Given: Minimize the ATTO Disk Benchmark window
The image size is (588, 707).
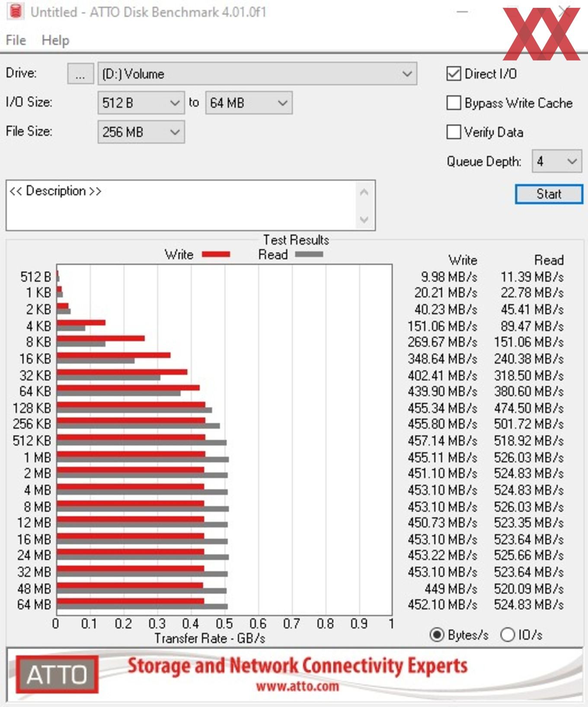Looking at the screenshot, I should 462,12.
